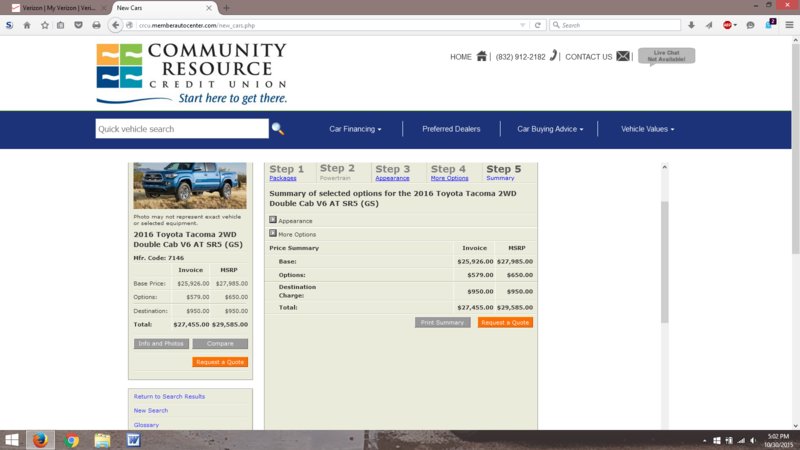Click the show bookmarks list icon
Image resolution: width=800 pixels, height=450 pixels.
[x=61, y=25]
